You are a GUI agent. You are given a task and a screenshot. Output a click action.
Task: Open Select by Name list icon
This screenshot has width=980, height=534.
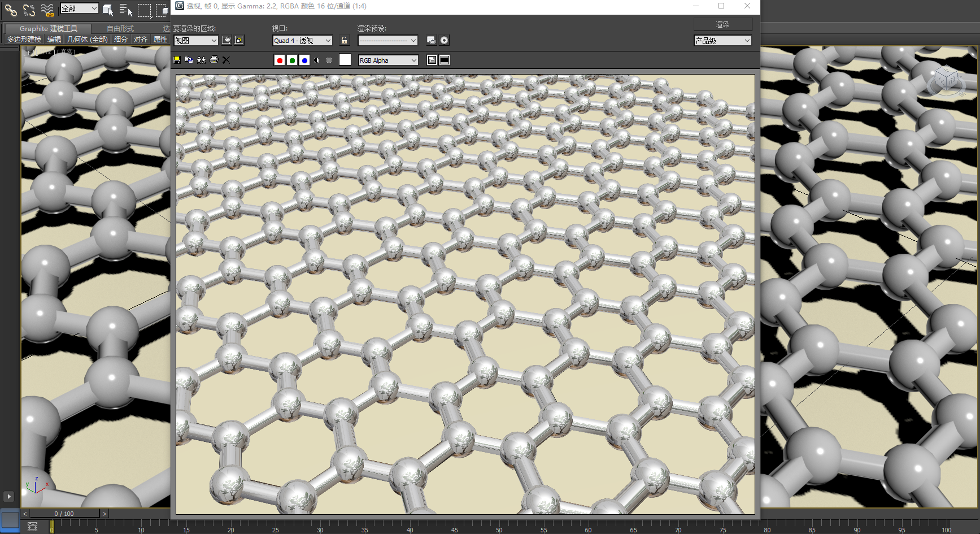click(125, 10)
